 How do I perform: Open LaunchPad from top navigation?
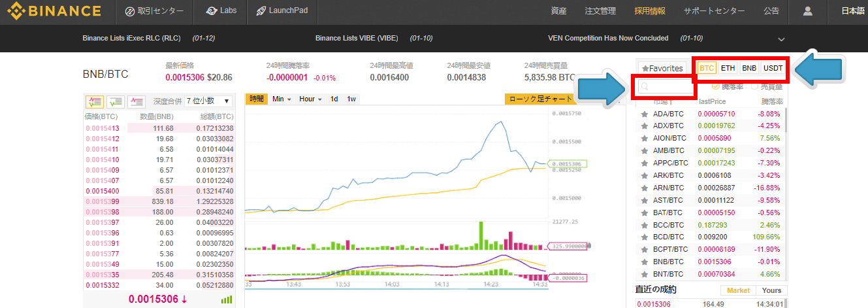point(282,11)
